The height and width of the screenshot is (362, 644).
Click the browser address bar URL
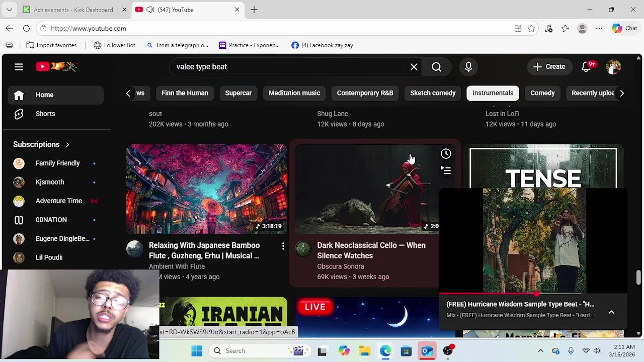coord(89,29)
